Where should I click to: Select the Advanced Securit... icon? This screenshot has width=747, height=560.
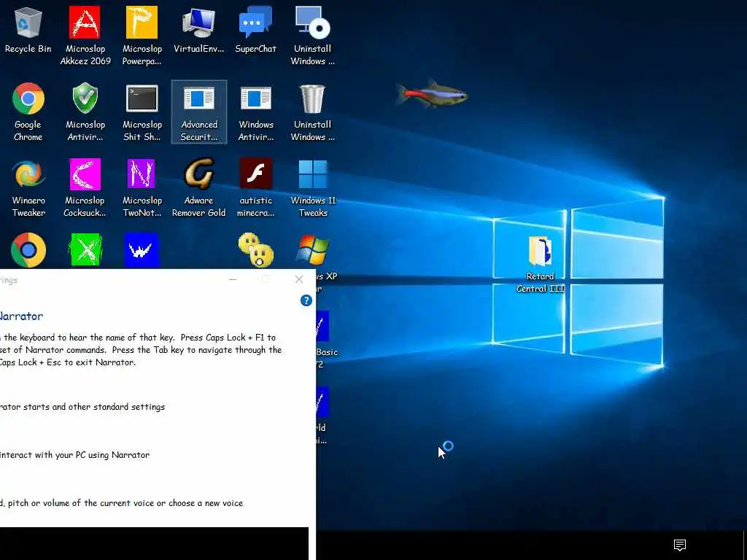tap(198, 112)
